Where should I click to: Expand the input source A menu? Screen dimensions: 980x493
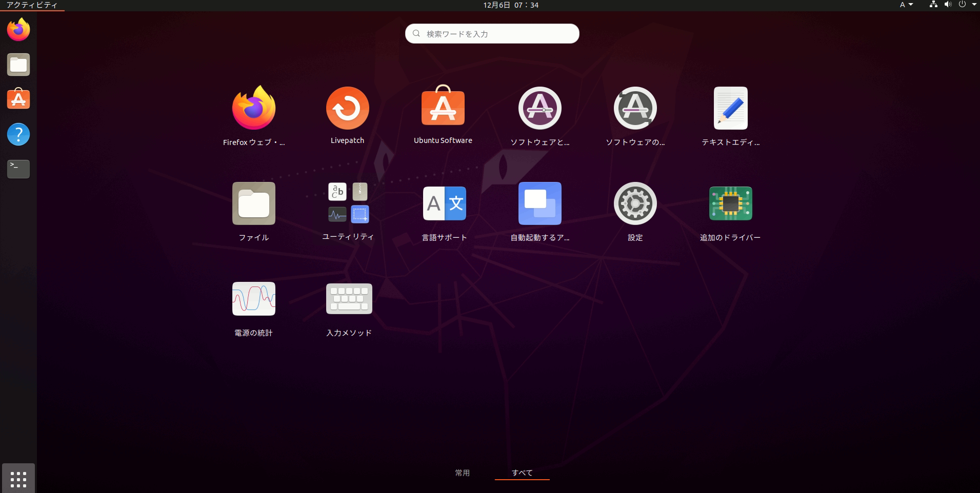click(x=906, y=5)
